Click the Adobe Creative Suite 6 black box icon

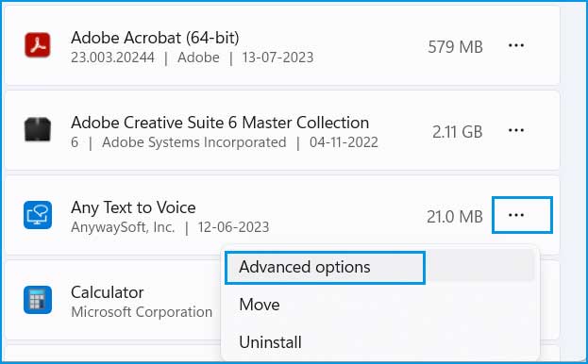(x=38, y=129)
